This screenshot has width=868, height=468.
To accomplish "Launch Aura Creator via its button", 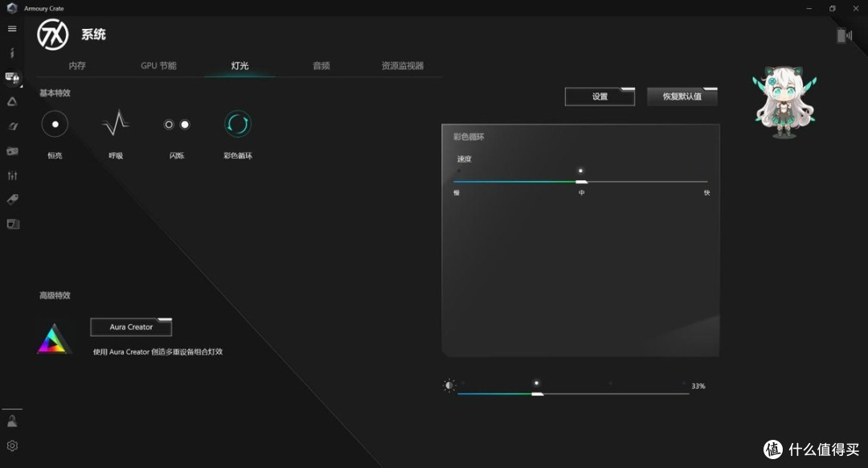I will [x=131, y=326].
